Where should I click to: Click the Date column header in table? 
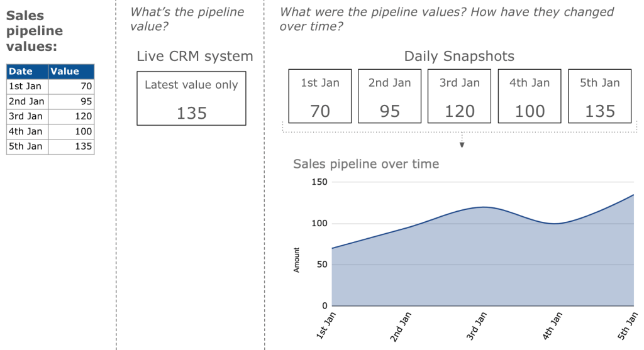point(27,72)
